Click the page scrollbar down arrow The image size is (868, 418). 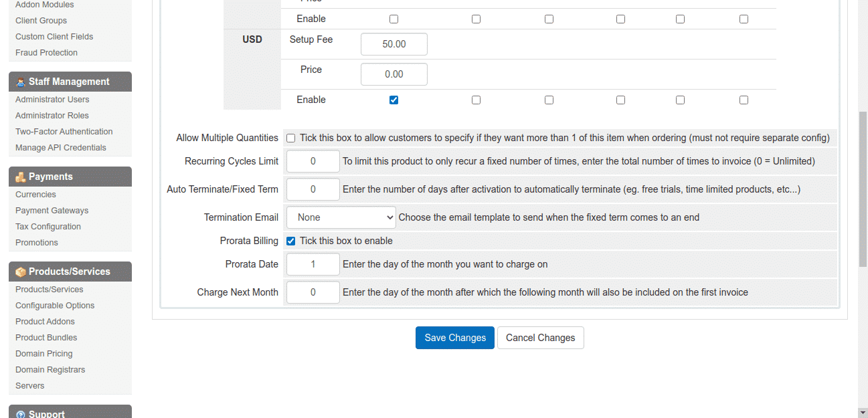click(x=863, y=413)
